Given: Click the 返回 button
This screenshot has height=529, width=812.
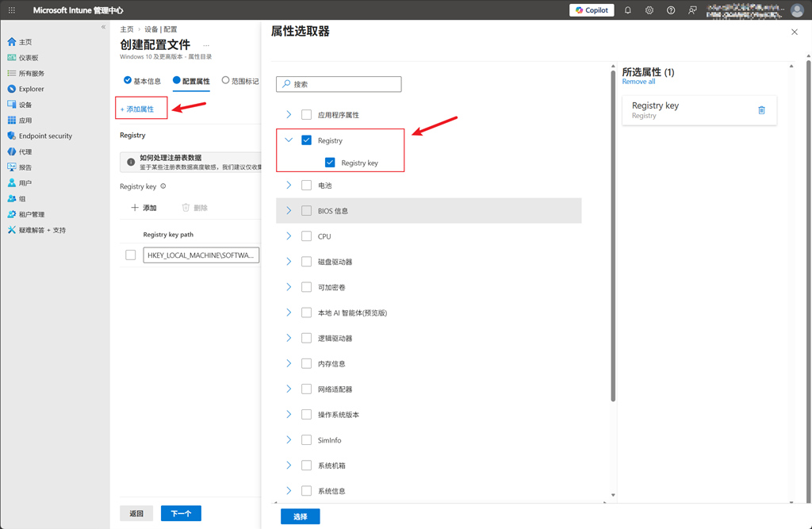Looking at the screenshot, I should 136,513.
